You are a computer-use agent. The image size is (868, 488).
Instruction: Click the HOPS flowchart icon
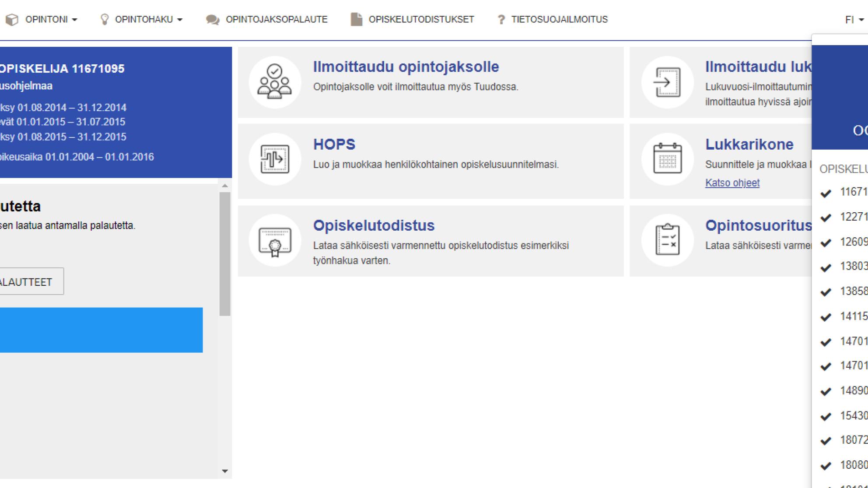274,158
